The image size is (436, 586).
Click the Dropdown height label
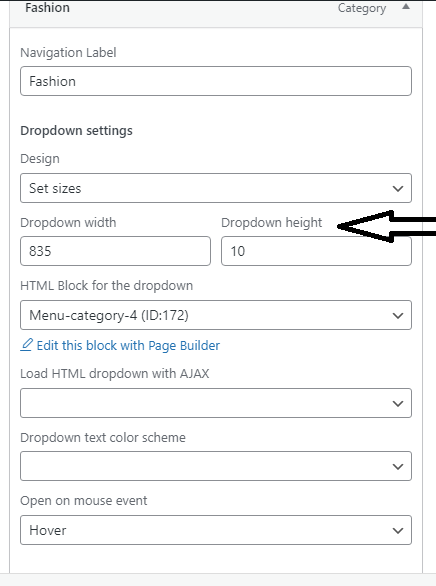[272, 223]
